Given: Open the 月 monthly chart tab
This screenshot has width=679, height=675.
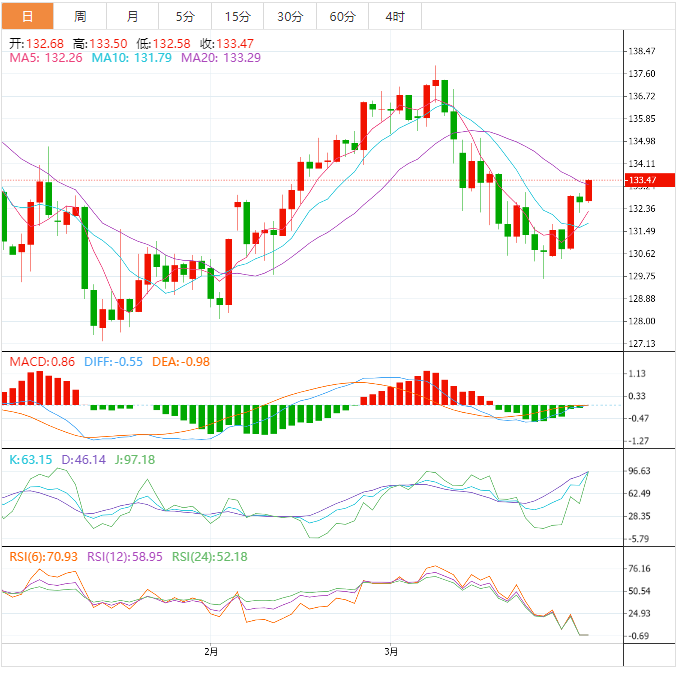Looking at the screenshot, I should point(133,16).
